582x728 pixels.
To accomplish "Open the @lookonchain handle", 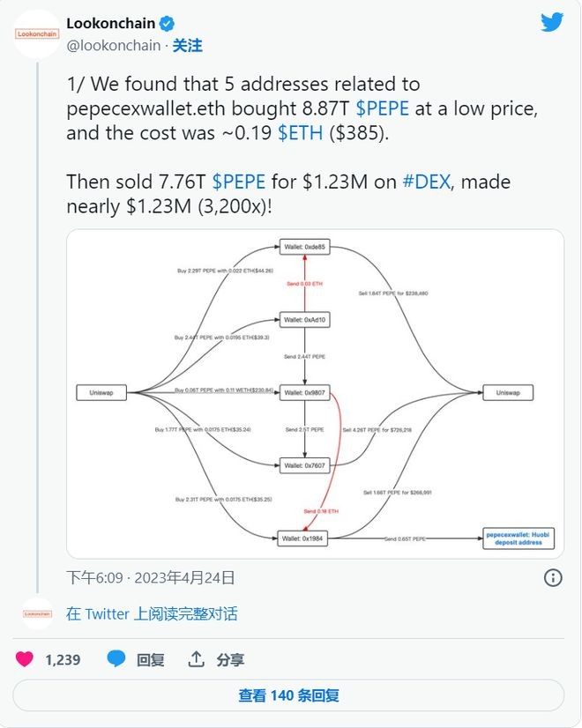I will click(x=114, y=46).
